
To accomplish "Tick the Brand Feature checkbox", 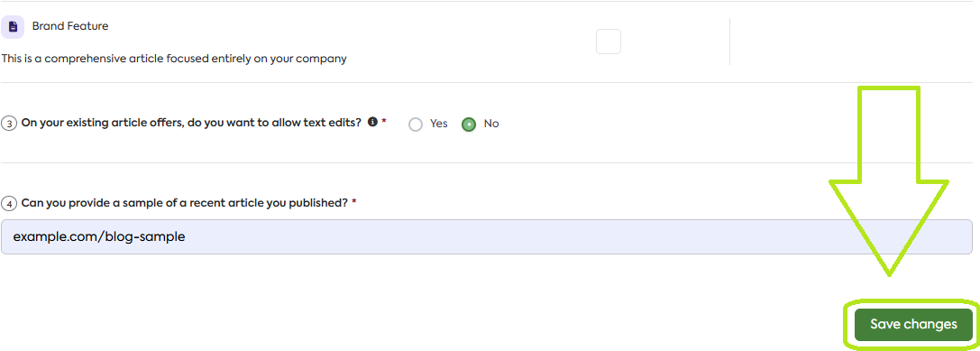I will pos(609,42).
